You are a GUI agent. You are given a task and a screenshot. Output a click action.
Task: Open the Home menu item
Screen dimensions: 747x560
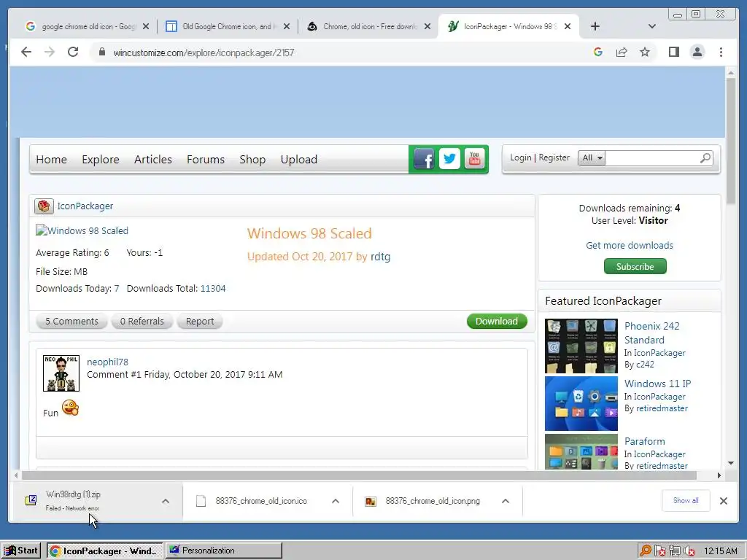[52, 160]
